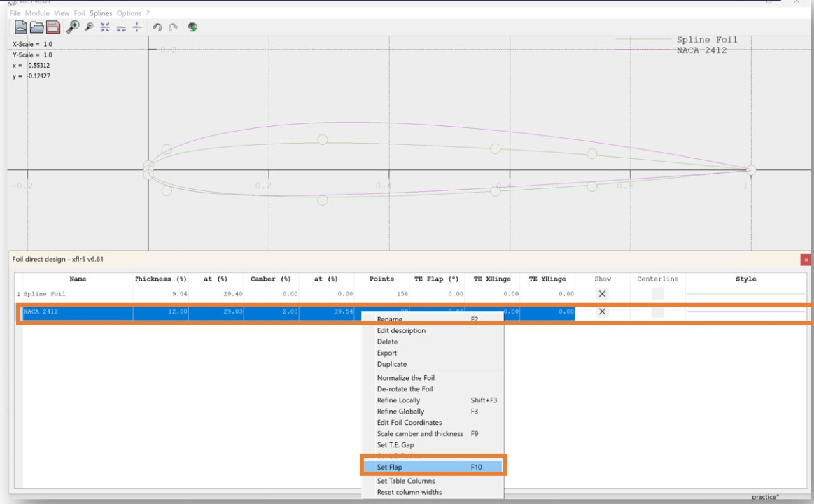
Task: Click the redo arrow icon
Action: click(x=174, y=27)
